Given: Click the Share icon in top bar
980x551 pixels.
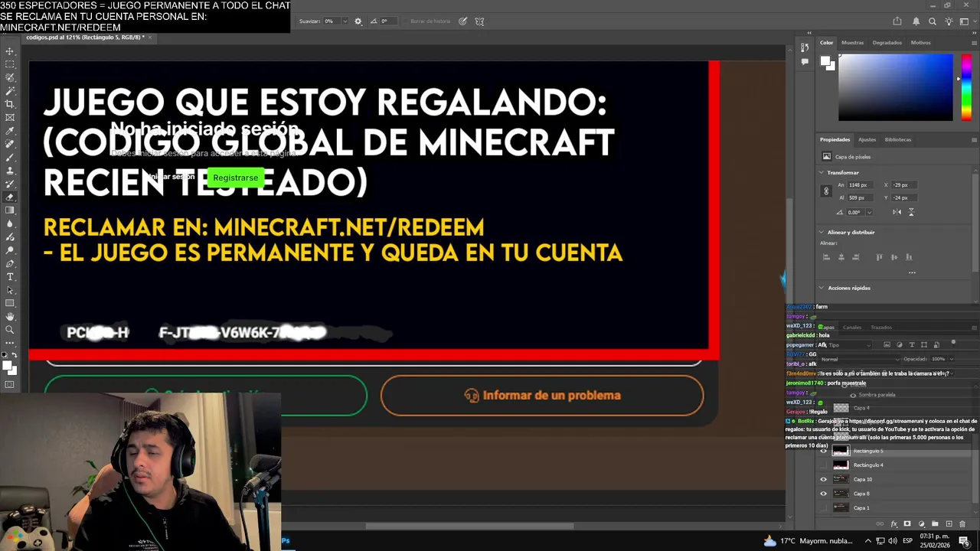Looking at the screenshot, I should pyautogui.click(x=897, y=21).
